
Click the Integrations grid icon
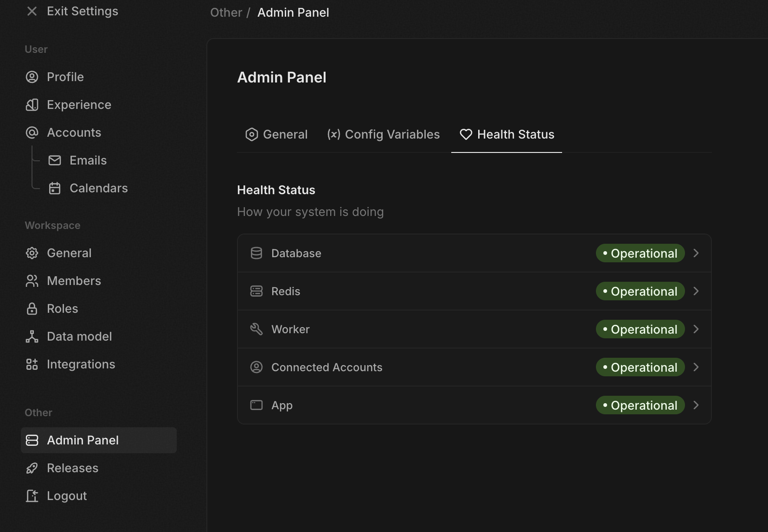[32, 364]
